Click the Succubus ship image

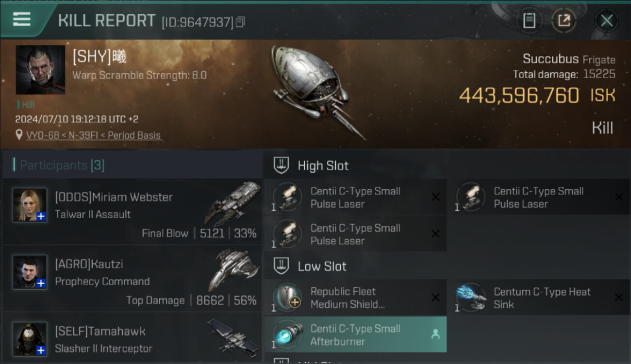coord(317,91)
